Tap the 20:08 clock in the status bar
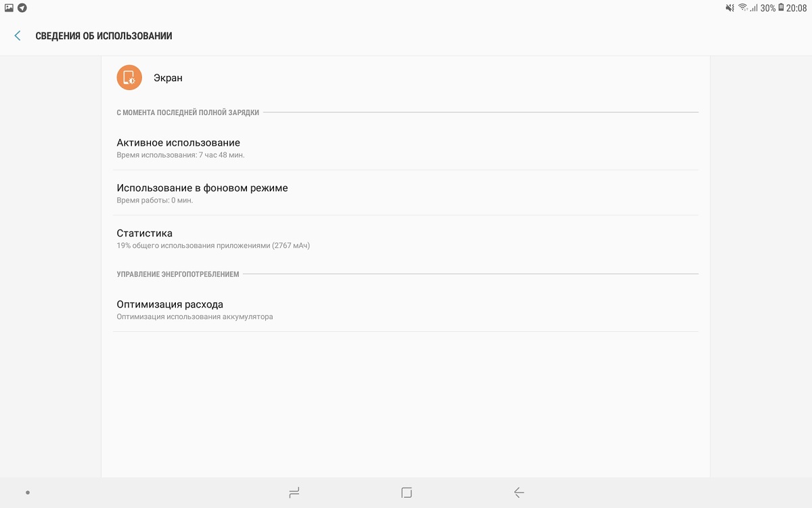Screen dimensions: 812x508 (796, 8)
